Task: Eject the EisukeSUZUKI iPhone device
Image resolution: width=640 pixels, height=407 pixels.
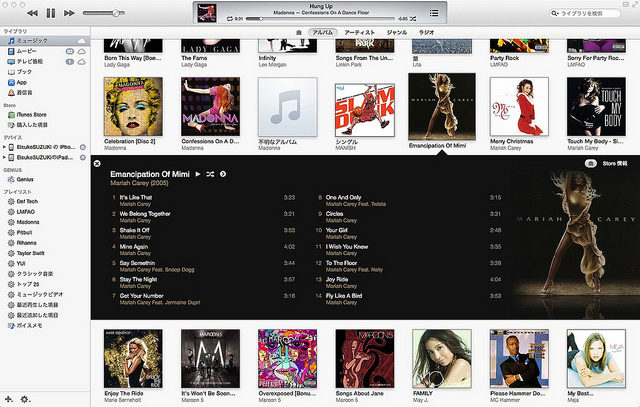Action: [x=83, y=147]
